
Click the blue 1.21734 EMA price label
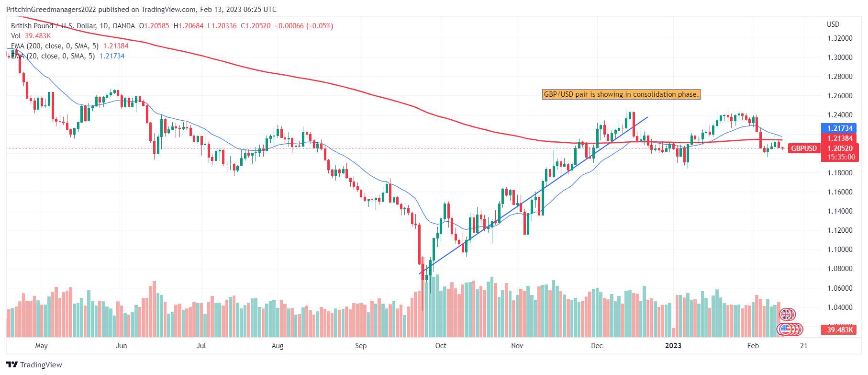coord(840,128)
